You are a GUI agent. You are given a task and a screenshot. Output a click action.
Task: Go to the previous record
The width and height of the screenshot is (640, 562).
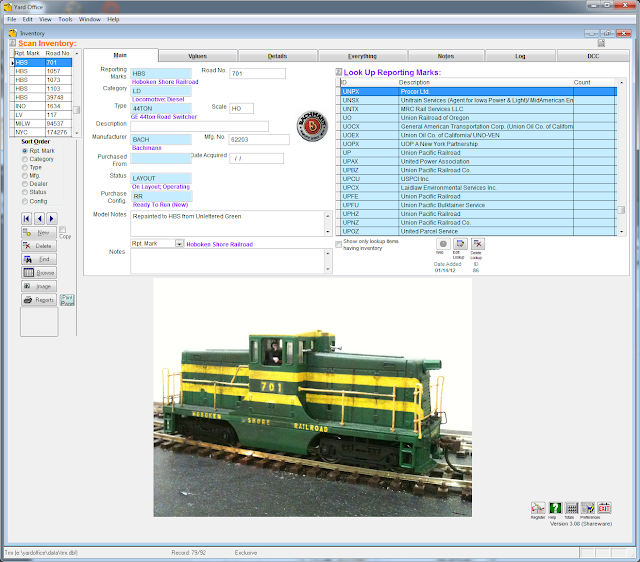[x=40, y=218]
